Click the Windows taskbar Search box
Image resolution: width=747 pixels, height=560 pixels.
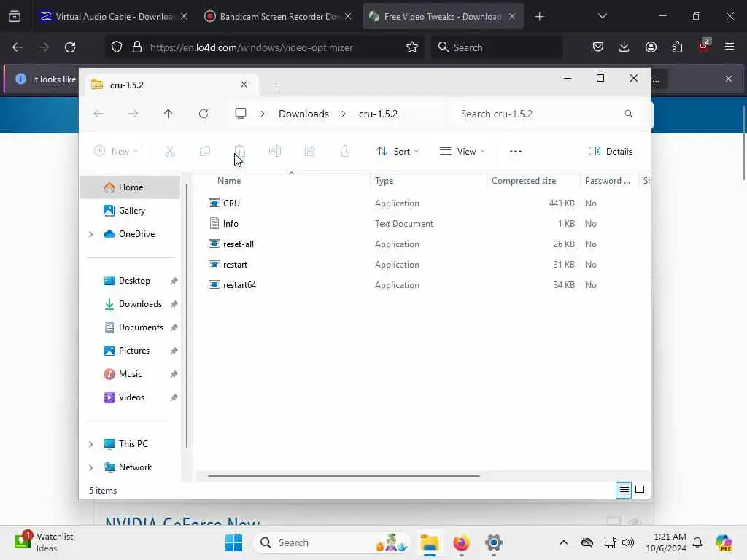332,542
